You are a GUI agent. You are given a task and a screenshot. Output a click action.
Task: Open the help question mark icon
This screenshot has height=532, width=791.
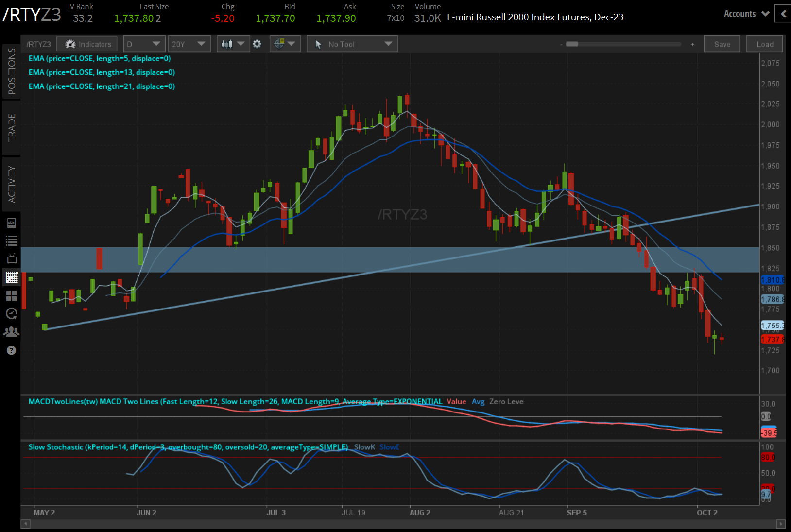click(x=11, y=350)
